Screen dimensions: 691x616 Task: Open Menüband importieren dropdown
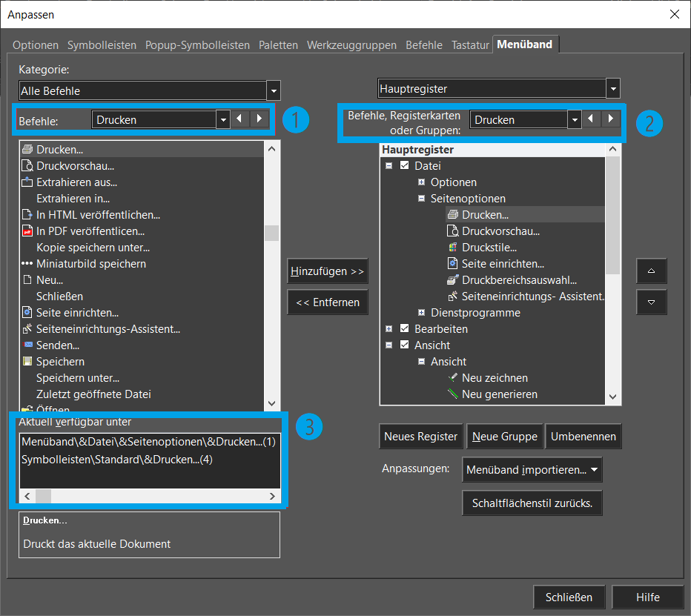(532, 470)
